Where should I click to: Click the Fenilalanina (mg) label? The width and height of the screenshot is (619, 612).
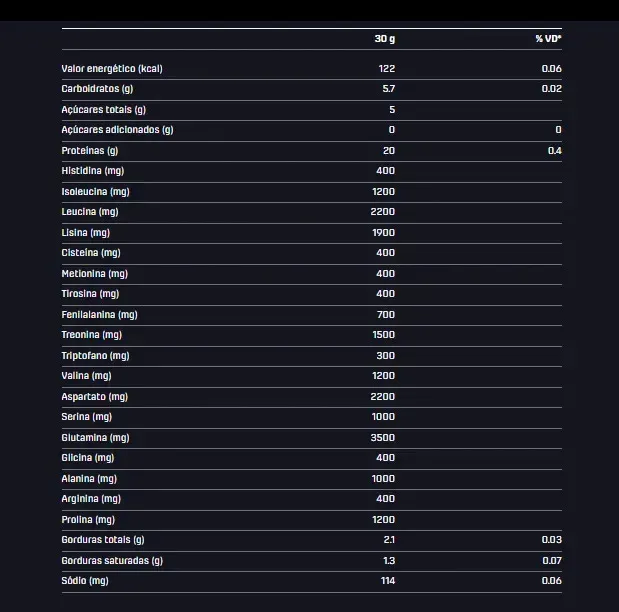99,315
